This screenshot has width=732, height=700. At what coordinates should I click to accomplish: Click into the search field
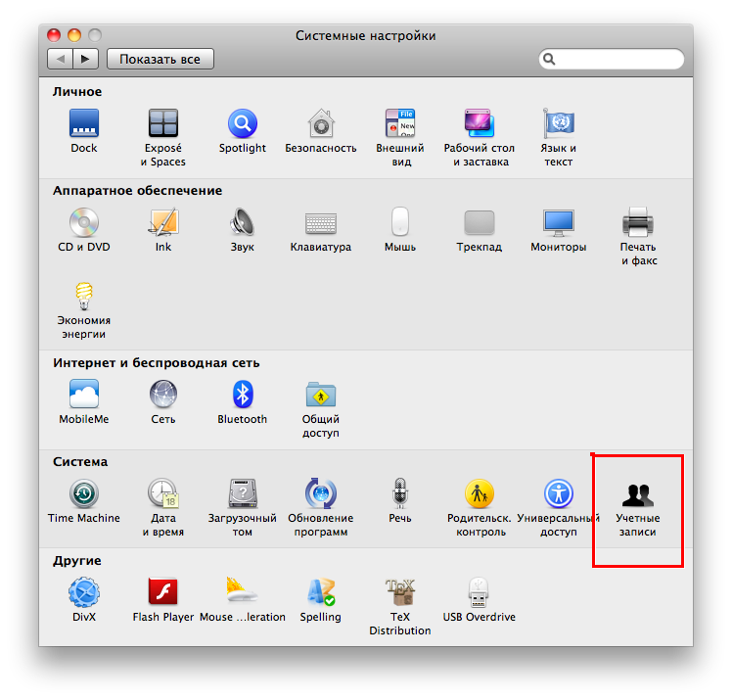pos(612,59)
